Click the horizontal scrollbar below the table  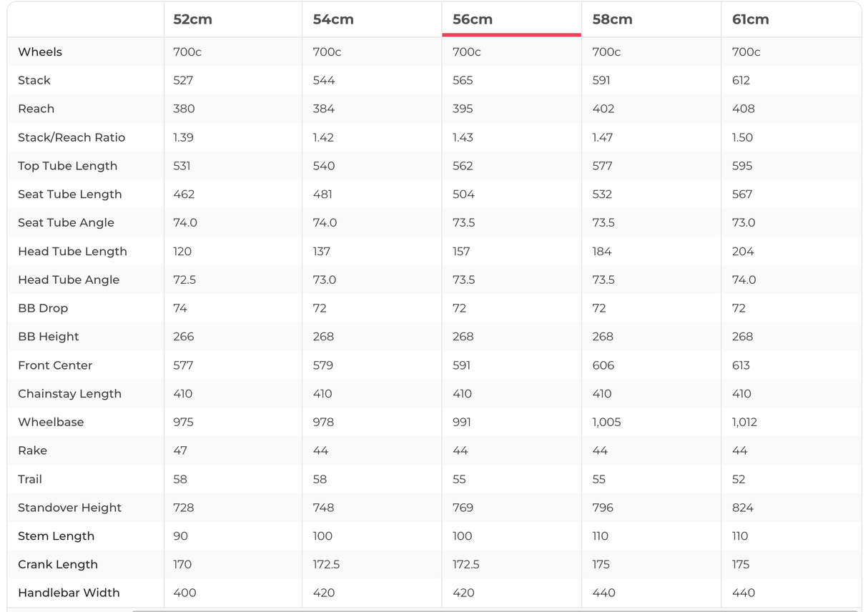pos(493,610)
